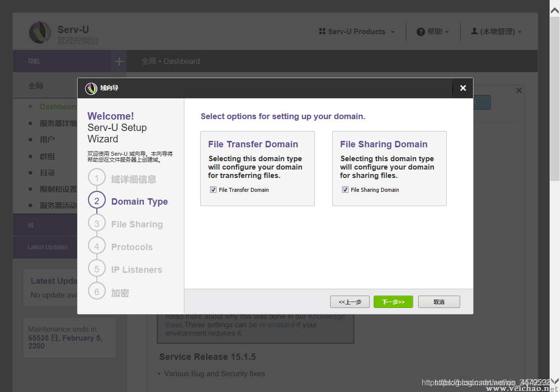
Task: Open the 帮助 dropdown menu
Action: click(433, 32)
